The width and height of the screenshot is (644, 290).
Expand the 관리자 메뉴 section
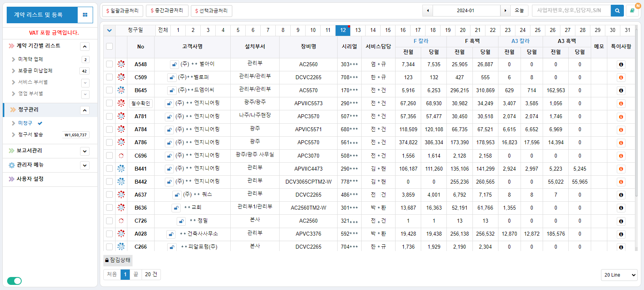[x=85, y=165]
